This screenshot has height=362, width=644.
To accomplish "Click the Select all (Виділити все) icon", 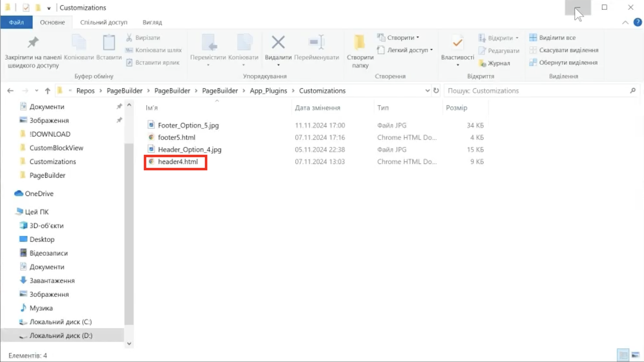I will (533, 38).
